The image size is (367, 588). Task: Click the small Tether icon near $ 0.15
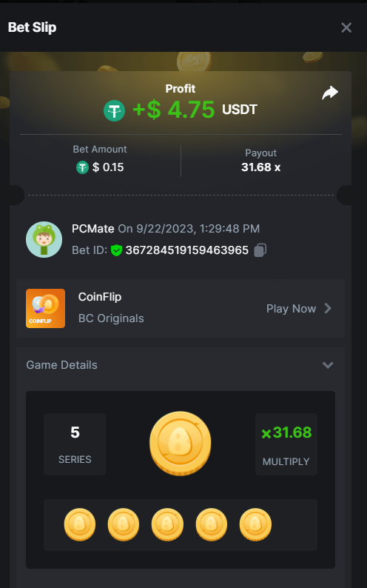click(x=82, y=167)
